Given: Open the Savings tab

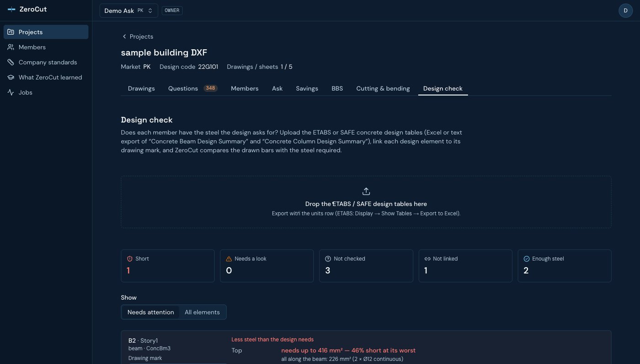Looking at the screenshot, I should coord(307,89).
